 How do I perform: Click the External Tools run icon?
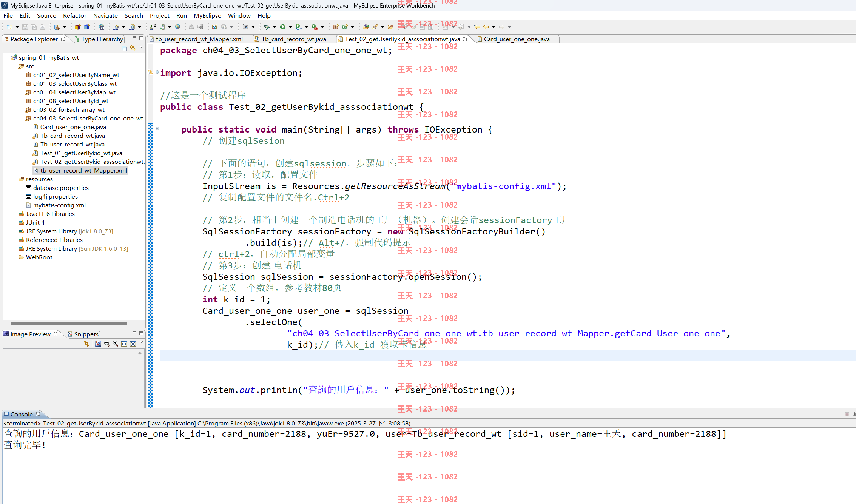click(314, 27)
